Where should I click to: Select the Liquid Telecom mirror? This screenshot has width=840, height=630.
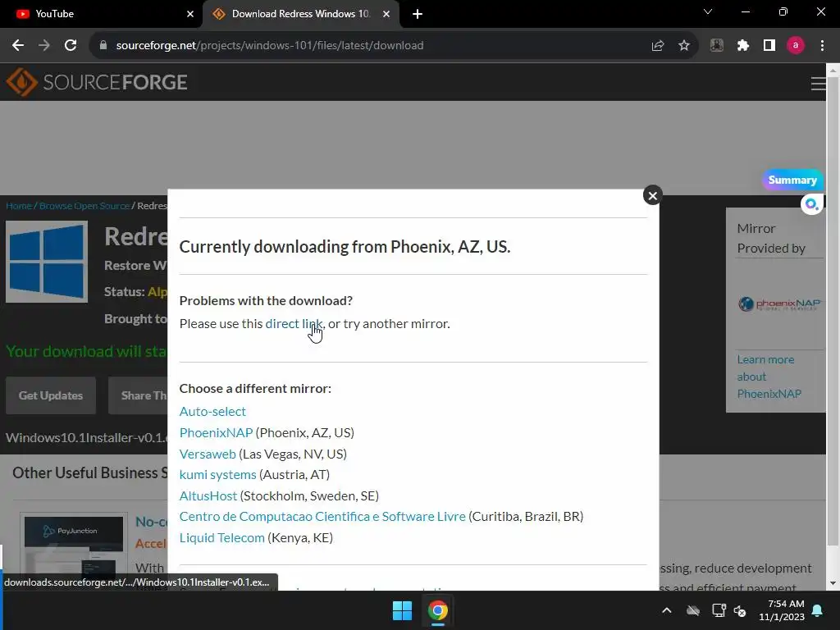222,537
